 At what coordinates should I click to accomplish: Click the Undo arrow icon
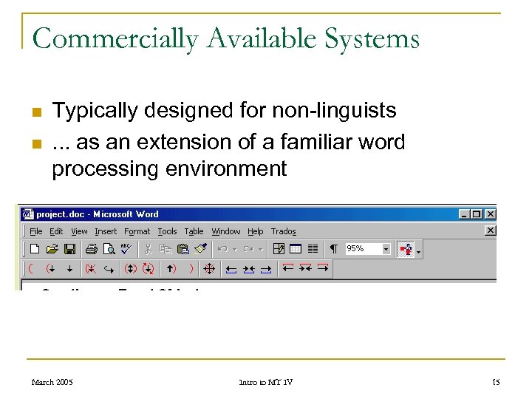222,250
